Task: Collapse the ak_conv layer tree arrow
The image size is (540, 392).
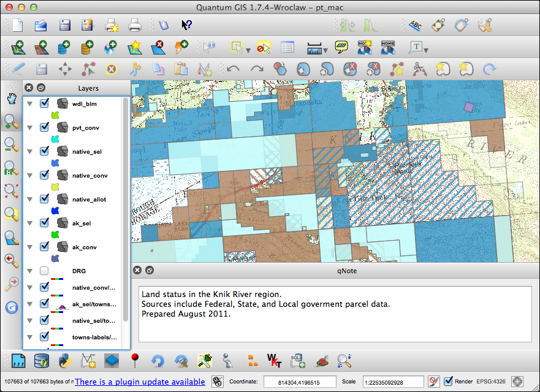Action: tap(30, 247)
